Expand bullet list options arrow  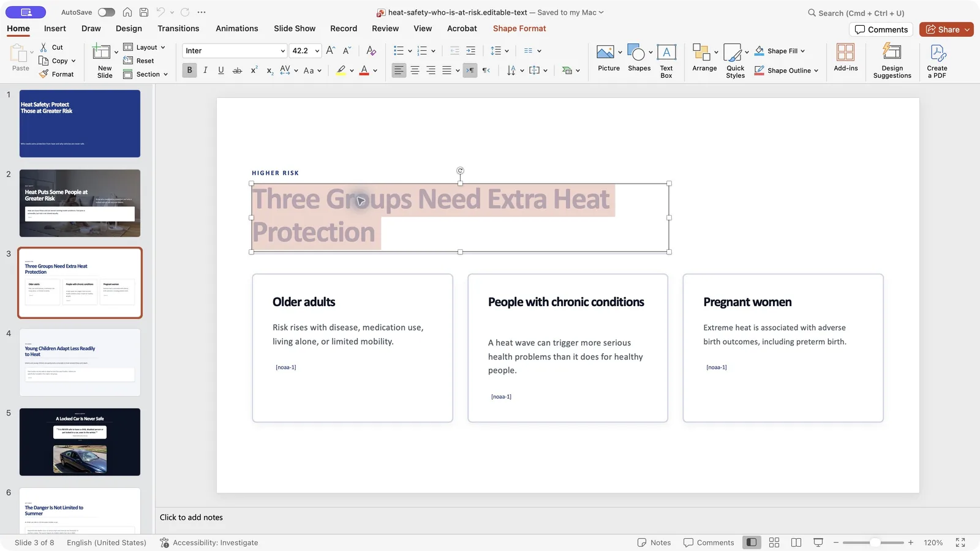point(410,51)
